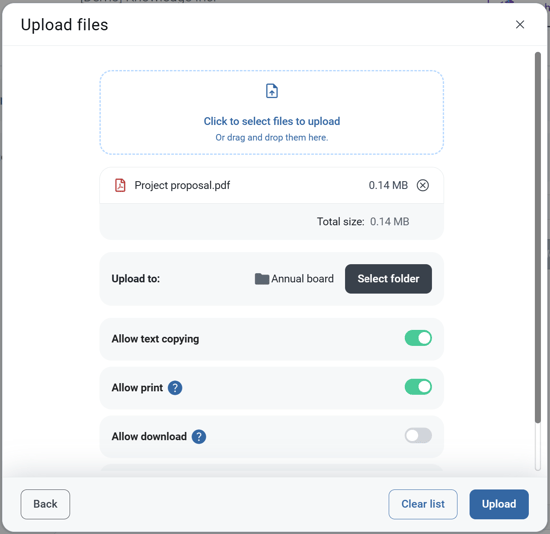Click the Annual board folder name
Screen dimensions: 550x534
[x=302, y=279]
